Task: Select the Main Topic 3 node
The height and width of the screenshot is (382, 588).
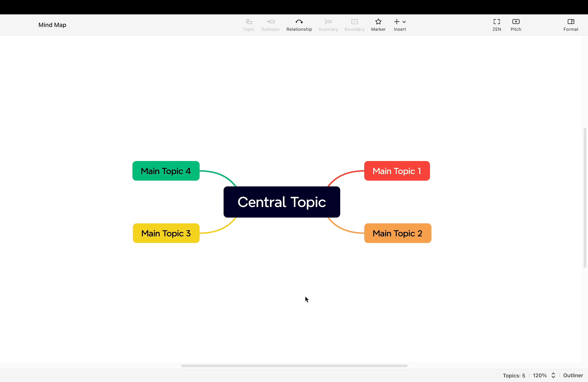Action: [166, 233]
